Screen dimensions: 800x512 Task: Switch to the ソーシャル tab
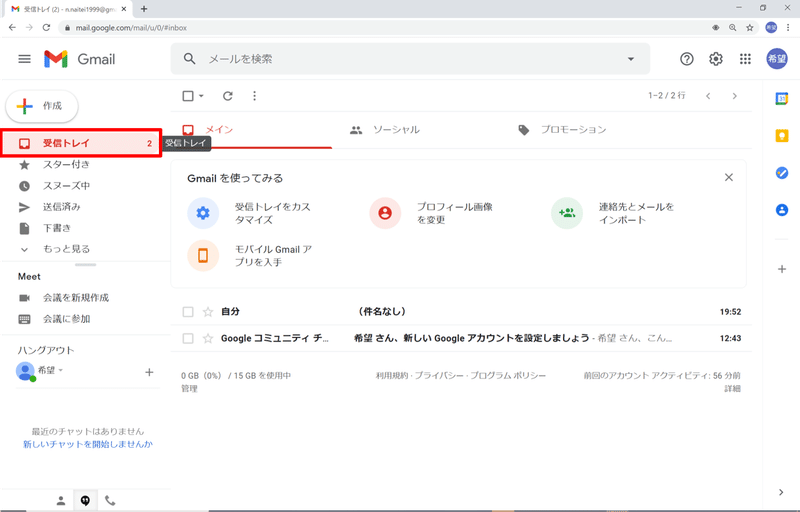tap(385, 130)
